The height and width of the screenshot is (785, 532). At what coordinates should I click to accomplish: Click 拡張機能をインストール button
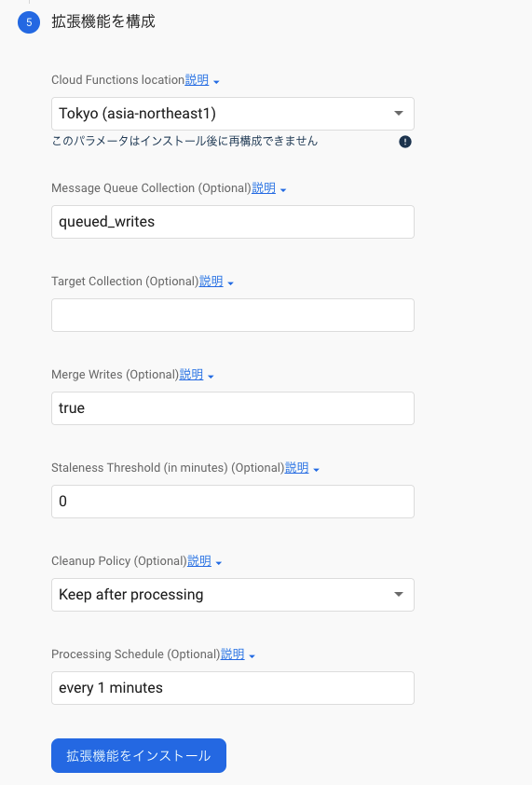[139, 755]
